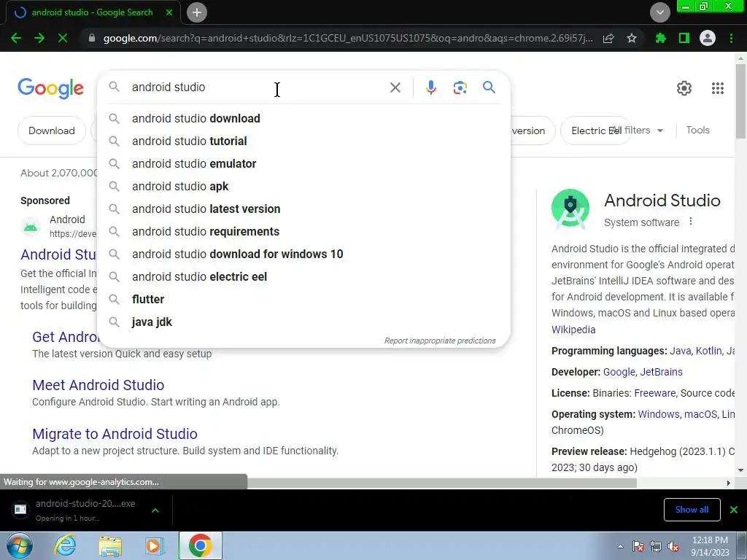Click into the 'android studio' search field
The image size is (747, 560).
pos(258,87)
